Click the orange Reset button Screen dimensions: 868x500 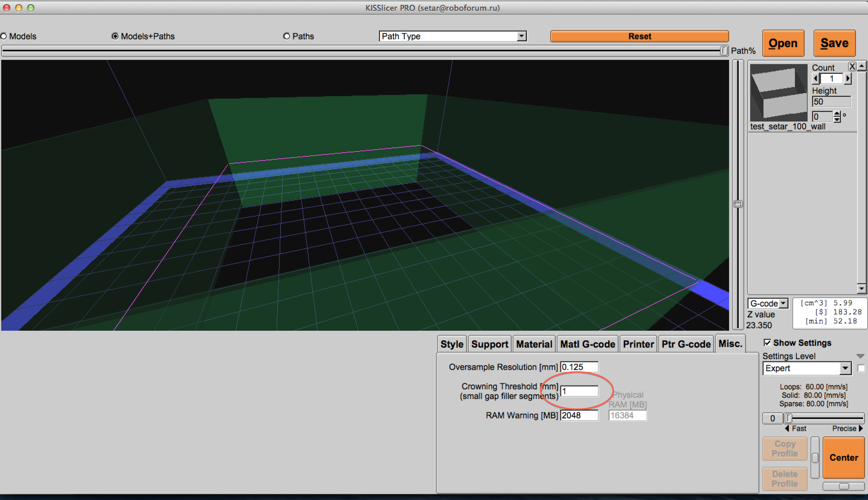(639, 36)
